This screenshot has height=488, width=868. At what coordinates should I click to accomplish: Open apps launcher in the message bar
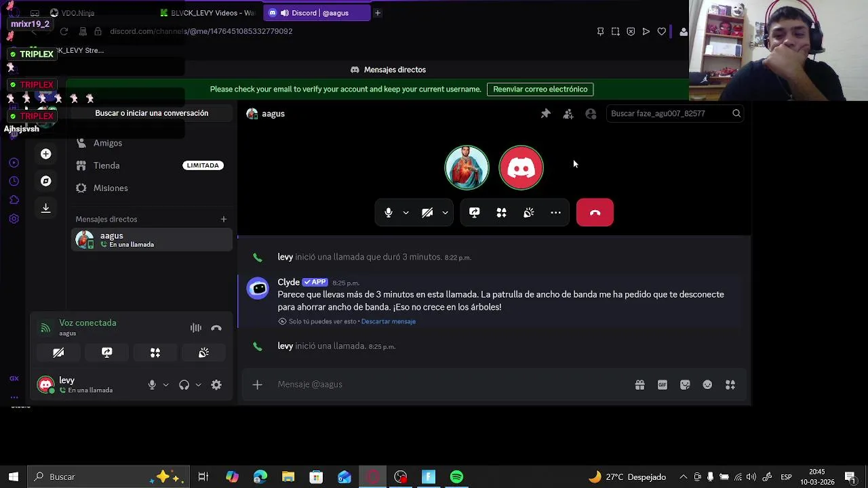[x=730, y=385]
